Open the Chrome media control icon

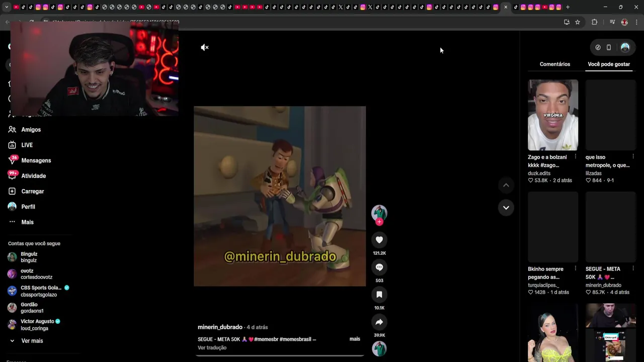click(x=612, y=22)
